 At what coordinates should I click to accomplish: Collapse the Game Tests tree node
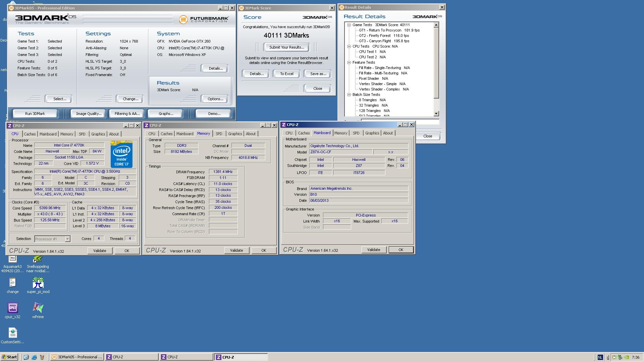(349, 25)
